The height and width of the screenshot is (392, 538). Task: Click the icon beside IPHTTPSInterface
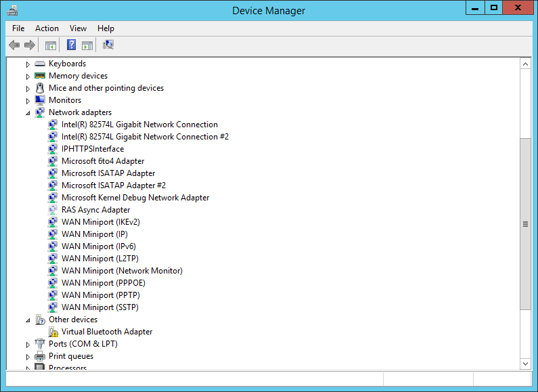(53, 149)
